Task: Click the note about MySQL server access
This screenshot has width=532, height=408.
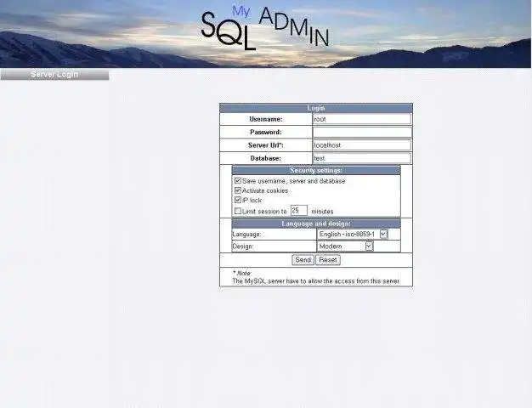Action: [x=316, y=281]
